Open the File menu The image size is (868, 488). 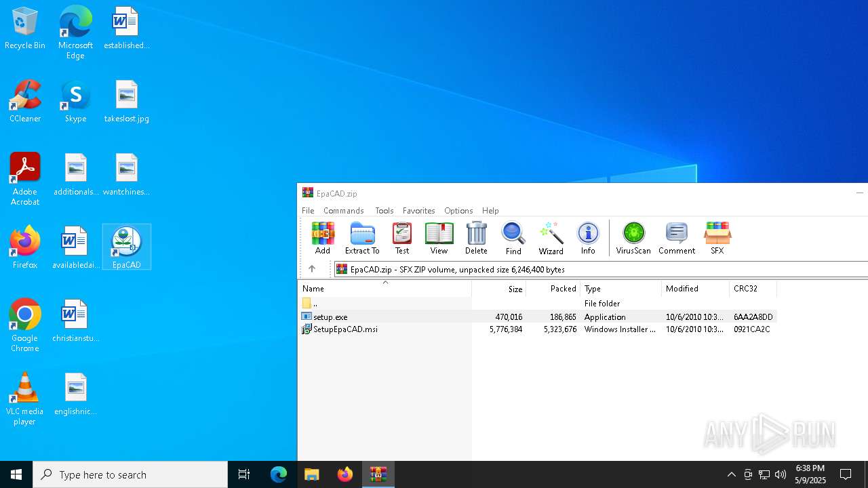coord(308,211)
